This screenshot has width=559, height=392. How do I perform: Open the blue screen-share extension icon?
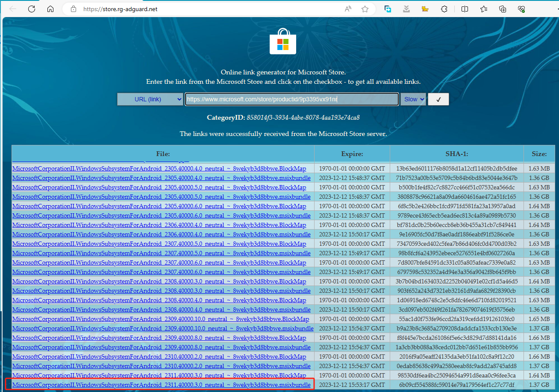tap(388, 9)
